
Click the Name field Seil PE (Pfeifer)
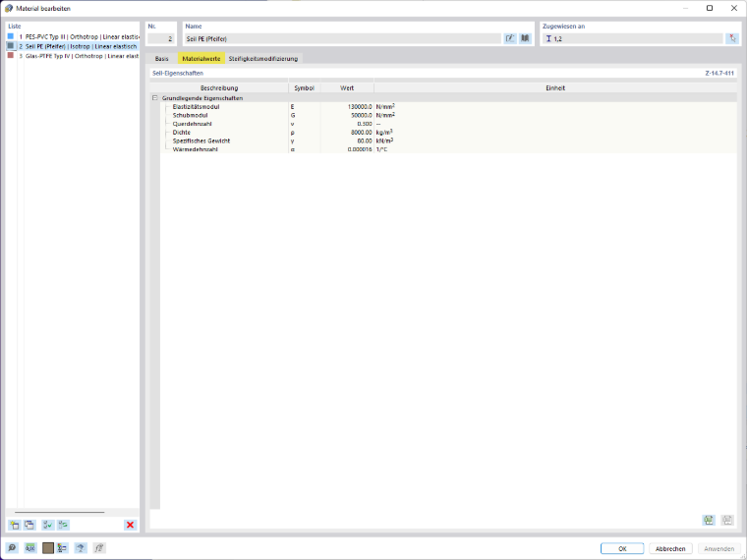tap(342, 39)
